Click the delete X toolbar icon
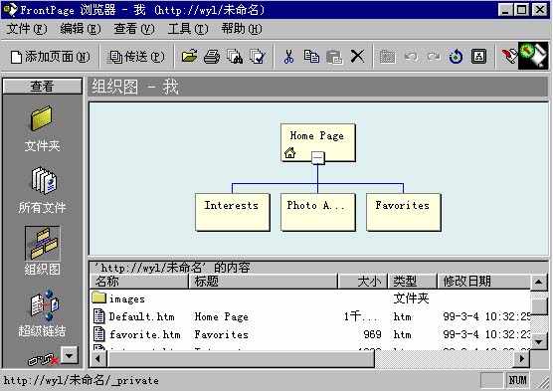Viewport: 553px width, 392px height. tap(358, 57)
